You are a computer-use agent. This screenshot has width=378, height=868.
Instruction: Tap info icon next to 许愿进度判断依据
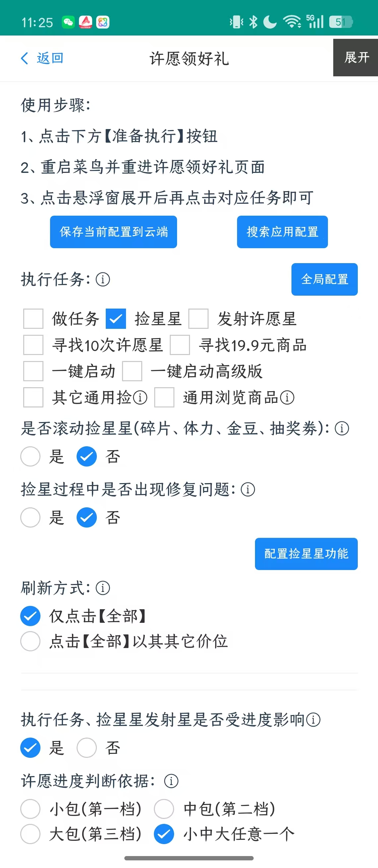coord(171,781)
